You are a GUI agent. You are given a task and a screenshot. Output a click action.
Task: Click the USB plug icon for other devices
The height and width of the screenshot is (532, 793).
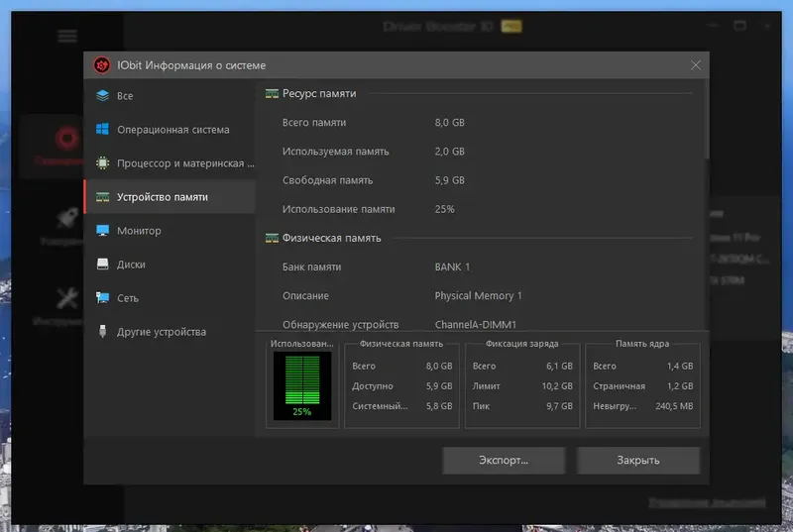(x=103, y=332)
